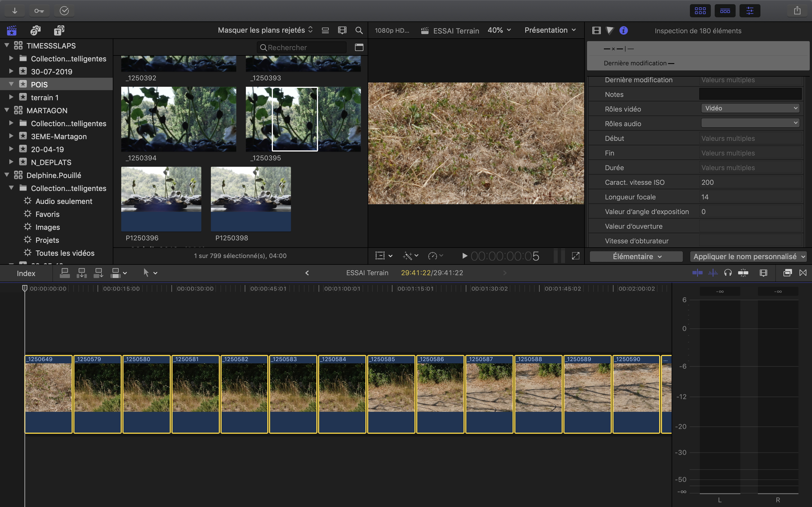Switch viewer to full screen
This screenshot has width=812, height=507.
(575, 256)
